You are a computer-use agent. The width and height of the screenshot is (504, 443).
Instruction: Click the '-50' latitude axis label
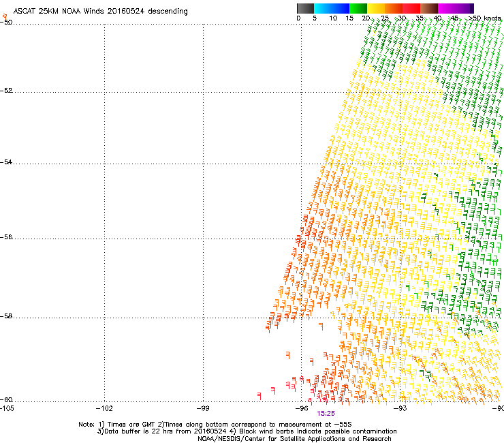tap(6, 22)
